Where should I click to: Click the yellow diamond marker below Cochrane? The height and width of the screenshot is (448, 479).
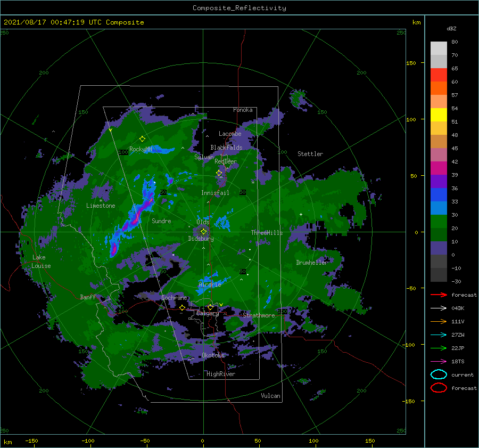(x=183, y=307)
